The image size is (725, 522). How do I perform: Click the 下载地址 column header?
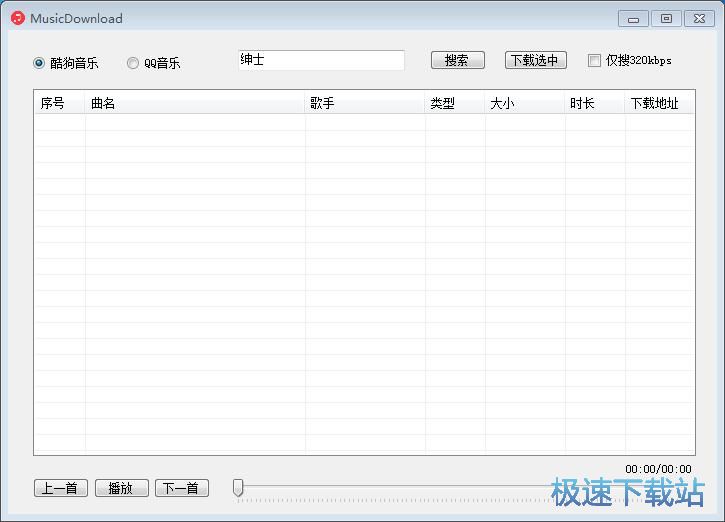(659, 103)
